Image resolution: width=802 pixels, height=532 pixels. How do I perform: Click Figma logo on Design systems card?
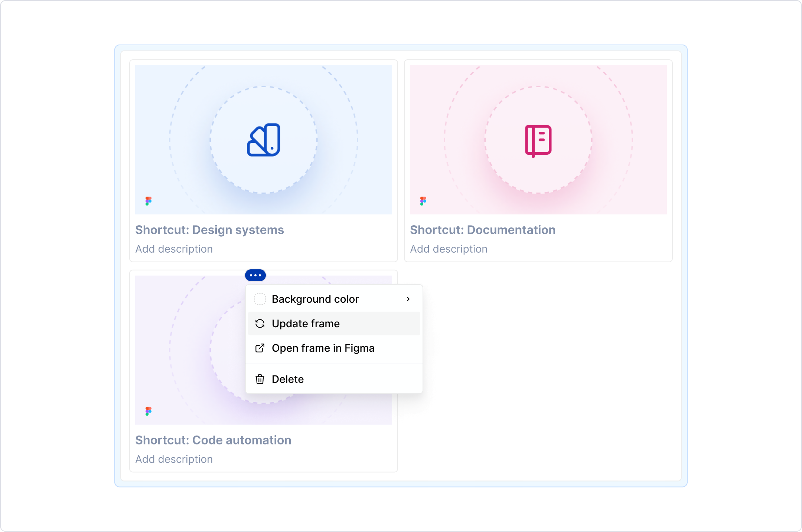(x=149, y=201)
